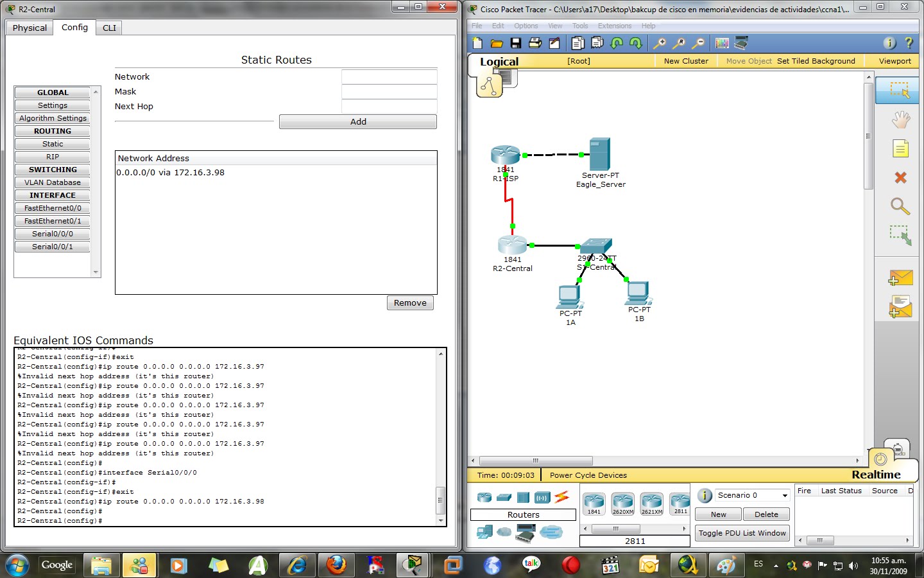The image size is (924, 578).
Task: Choose the Move Layout hand tool
Action: click(900, 119)
